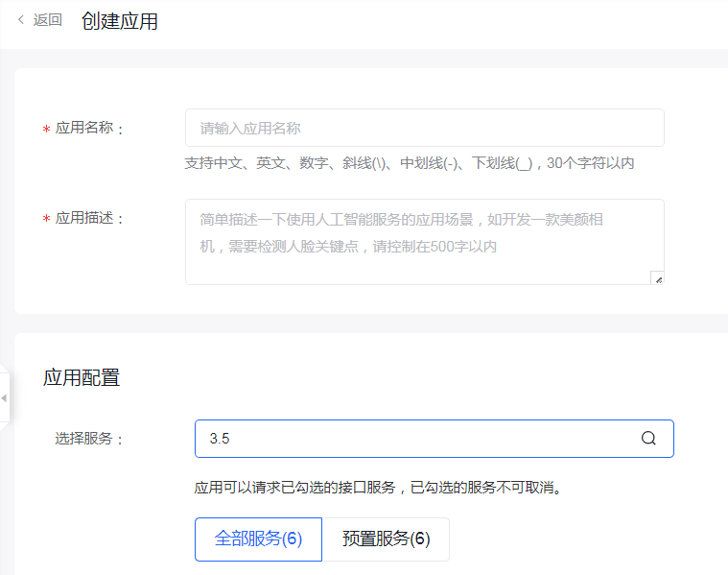Click the red asterisk beside 应用名称

pyautogui.click(x=46, y=130)
